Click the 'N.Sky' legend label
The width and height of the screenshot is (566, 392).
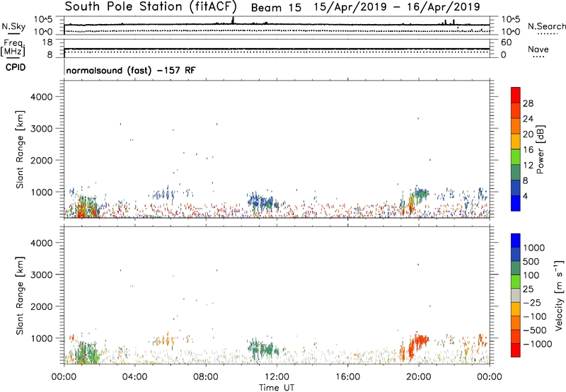[13, 26]
